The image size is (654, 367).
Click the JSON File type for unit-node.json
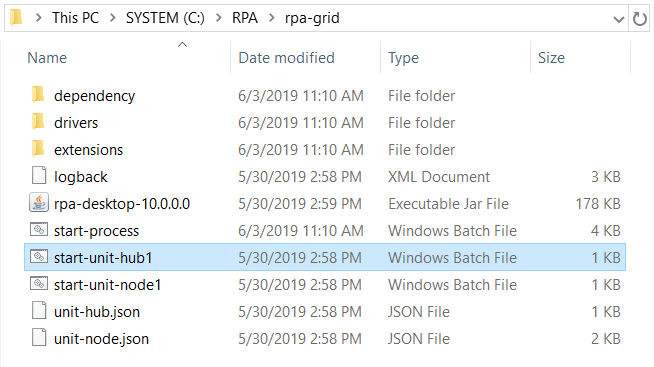click(419, 339)
